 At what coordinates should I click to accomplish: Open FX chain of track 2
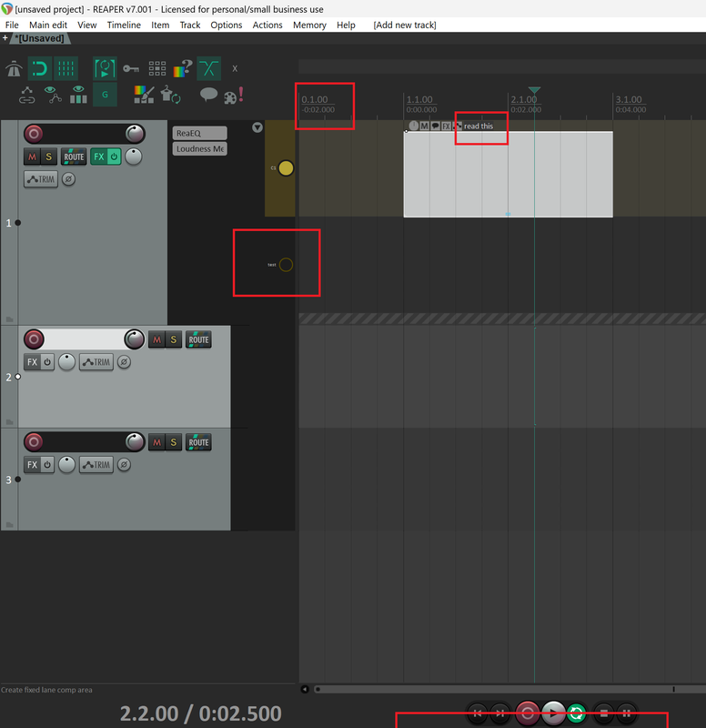pyautogui.click(x=32, y=362)
